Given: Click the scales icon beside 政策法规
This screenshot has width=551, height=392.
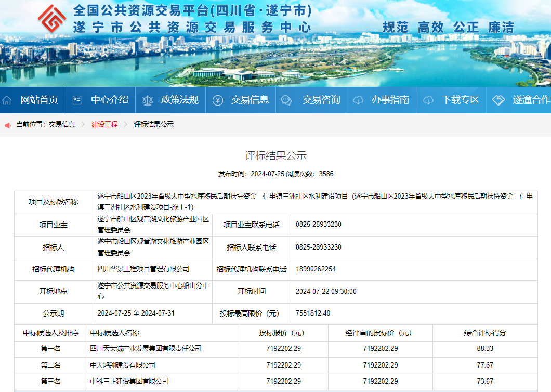Looking at the screenshot, I should pyautogui.click(x=148, y=100).
